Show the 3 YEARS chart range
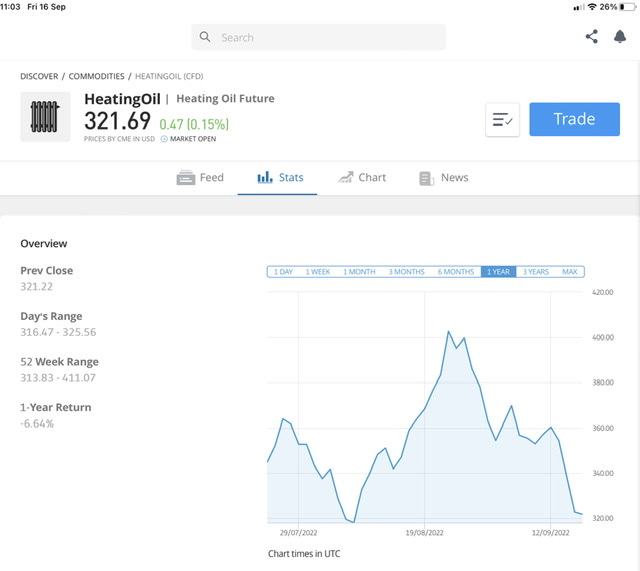 tap(536, 272)
